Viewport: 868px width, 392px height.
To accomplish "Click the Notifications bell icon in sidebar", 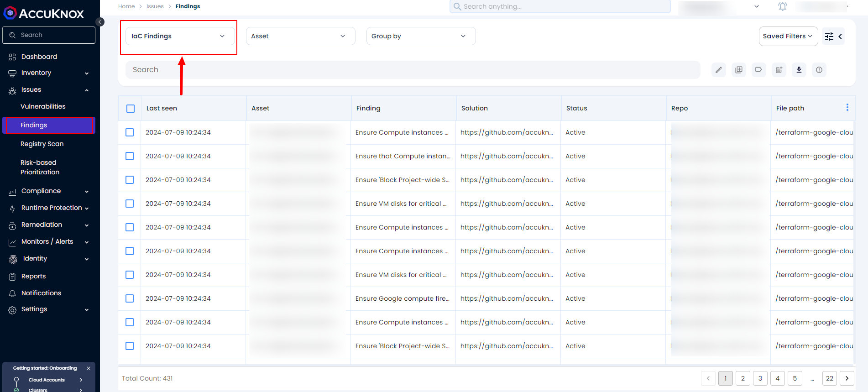I will pos(12,293).
